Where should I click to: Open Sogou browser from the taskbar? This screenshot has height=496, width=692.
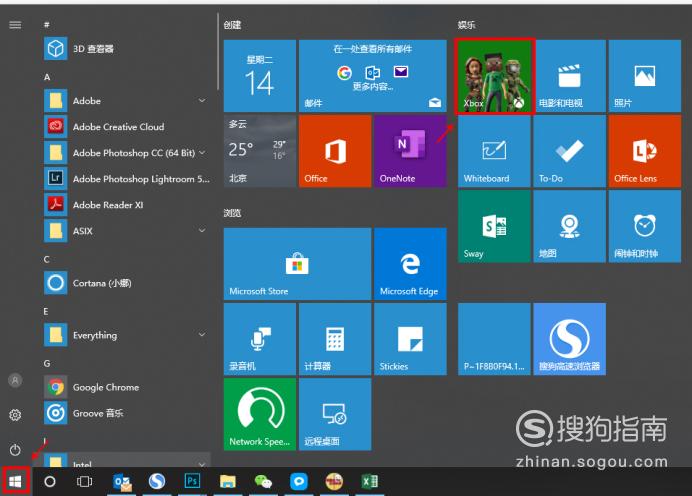click(x=157, y=481)
